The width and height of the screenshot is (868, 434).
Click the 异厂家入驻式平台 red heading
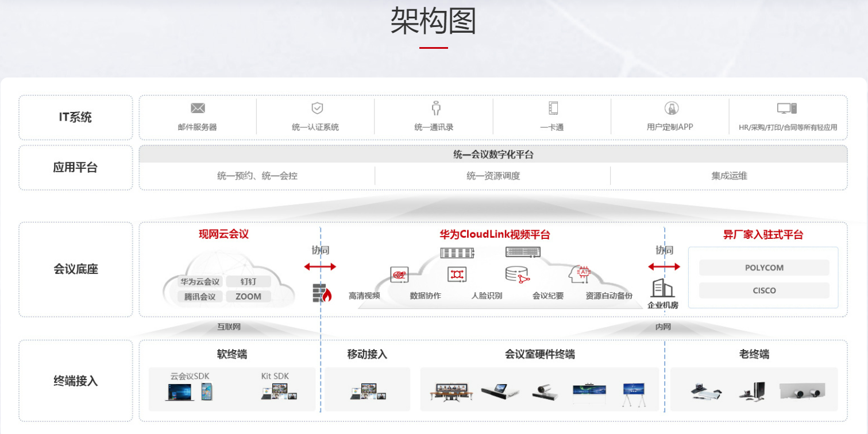(x=763, y=234)
